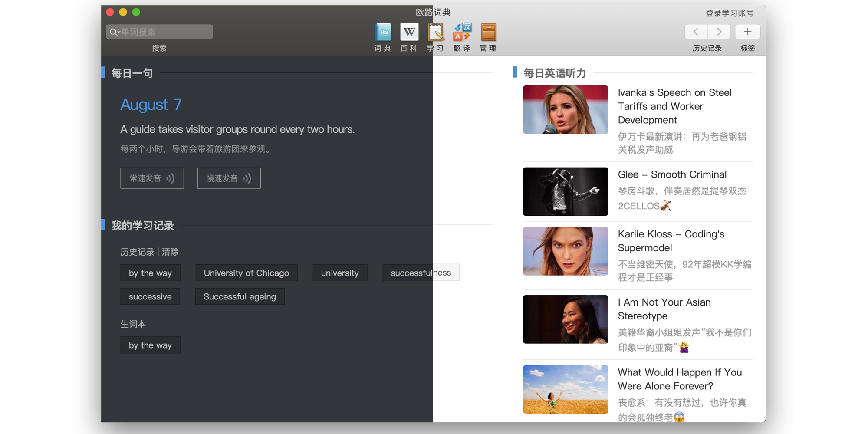Go forward in history with right arrow
The width and height of the screenshot is (868, 434).
719,32
